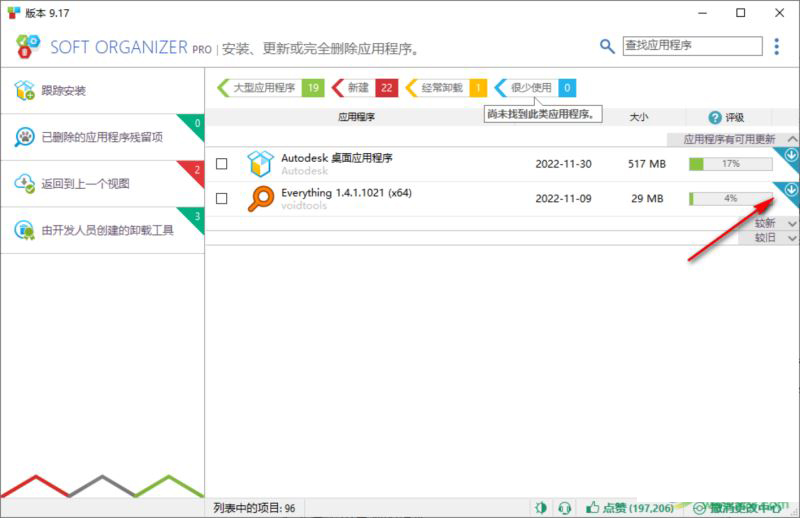The height and width of the screenshot is (518, 800).
Task: Click the Autodesk application icon
Action: tap(260, 164)
